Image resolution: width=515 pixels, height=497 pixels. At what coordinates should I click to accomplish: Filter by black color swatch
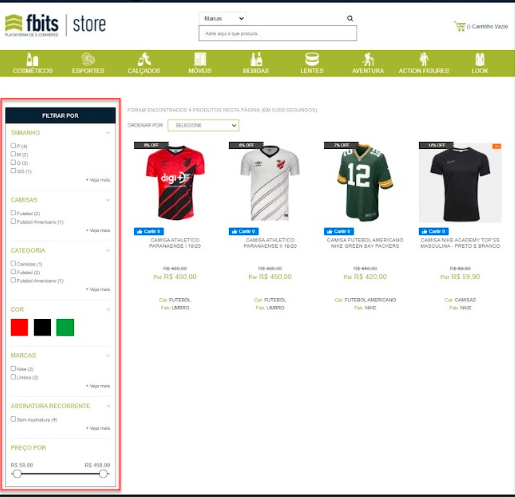[42, 327]
